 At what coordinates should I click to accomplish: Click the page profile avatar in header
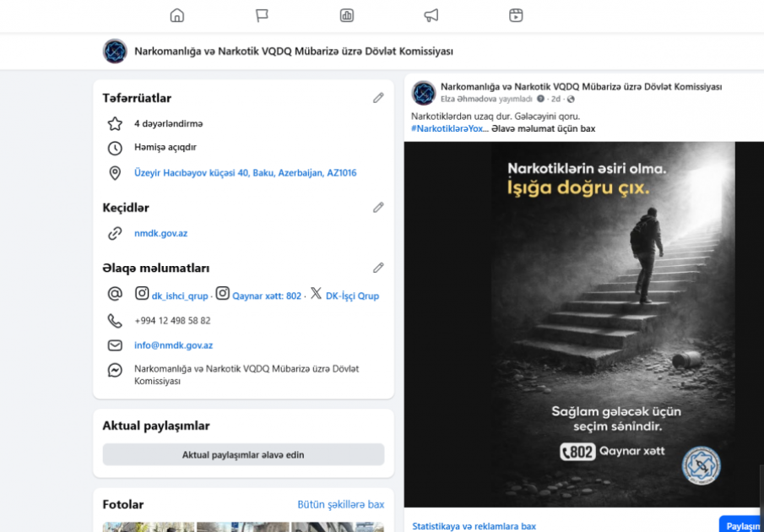[x=115, y=52]
